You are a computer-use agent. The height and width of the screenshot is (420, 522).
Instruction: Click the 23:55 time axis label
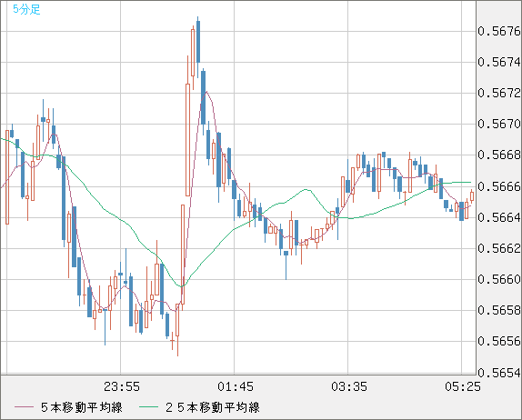[x=122, y=386]
